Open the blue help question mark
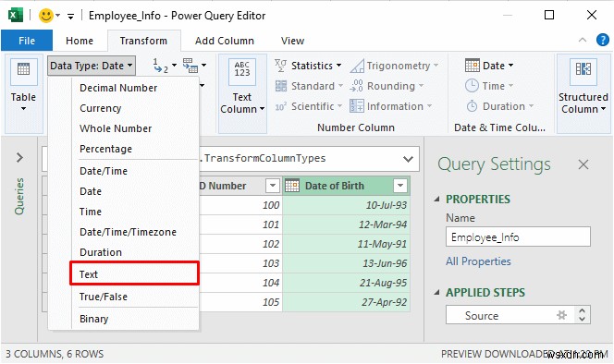Viewport: 614px width, 364px height. point(602,40)
